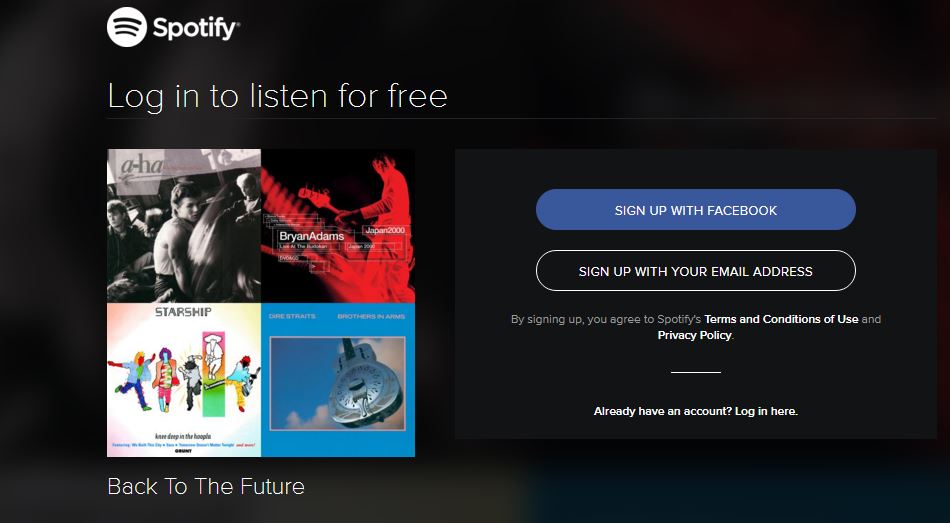Click the Spotify wordmark text
This screenshot has height=523, width=950.
tap(196, 28)
